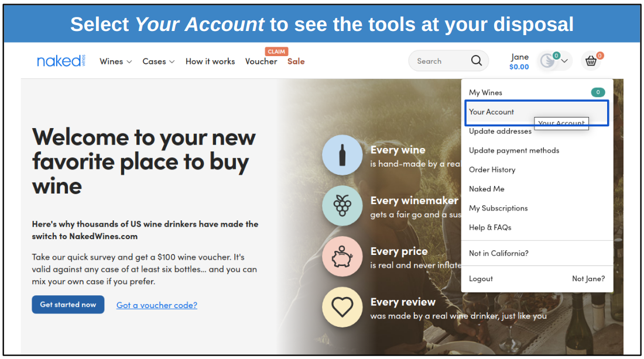Click the Not Jane? link
Screen dimensions: 644x359
588,278
